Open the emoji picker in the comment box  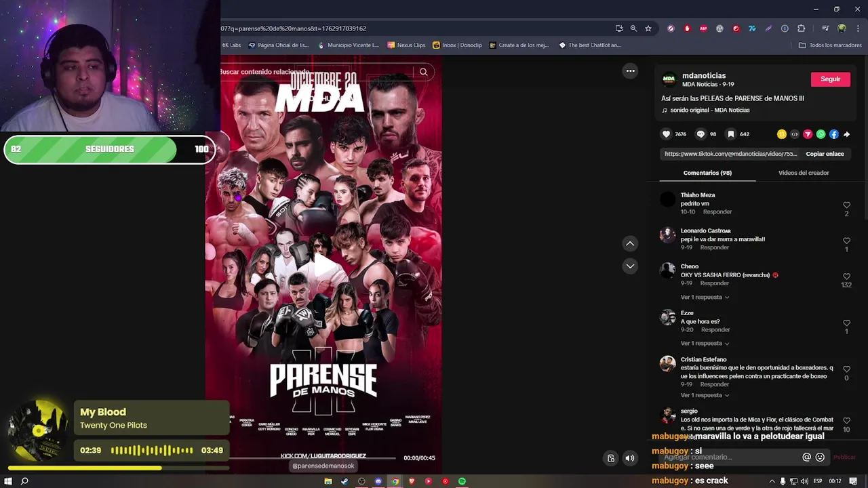(820, 457)
